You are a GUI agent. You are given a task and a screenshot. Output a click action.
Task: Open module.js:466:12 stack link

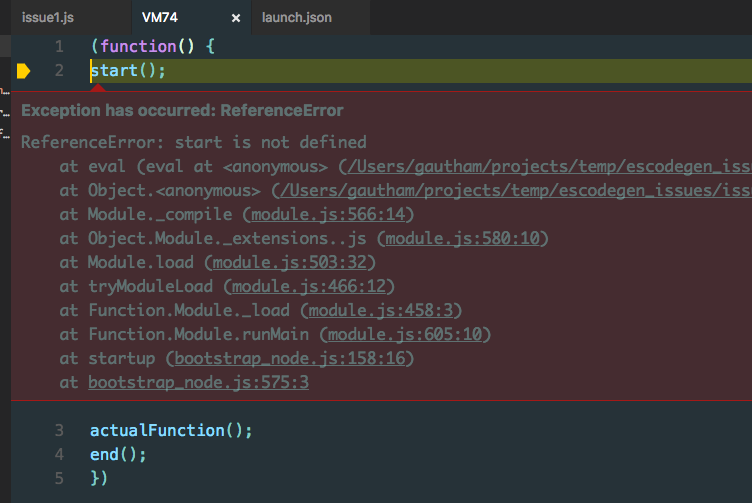tap(309, 286)
